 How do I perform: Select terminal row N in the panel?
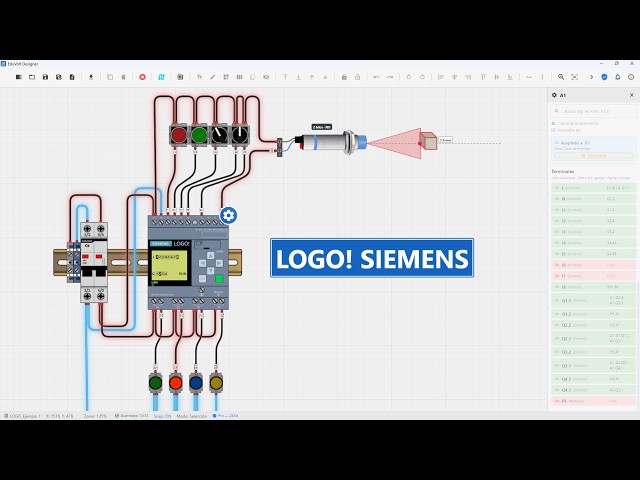(593, 199)
